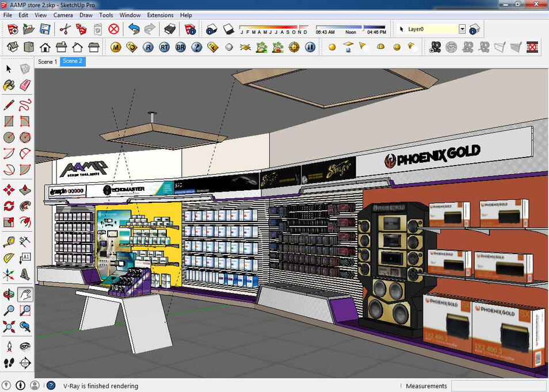Pick the Tape Measure tool
Screen dimensions: 549x392
[9, 241]
